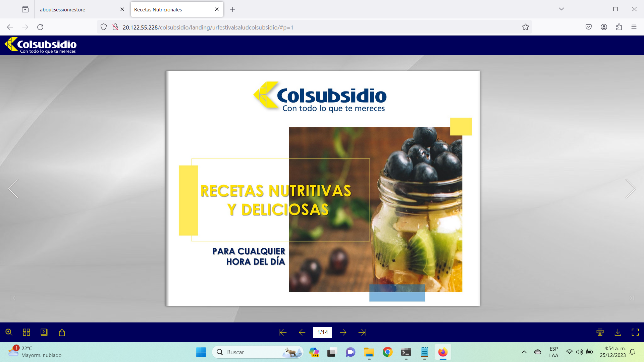Print the flipbook with printer icon

[x=600, y=332]
